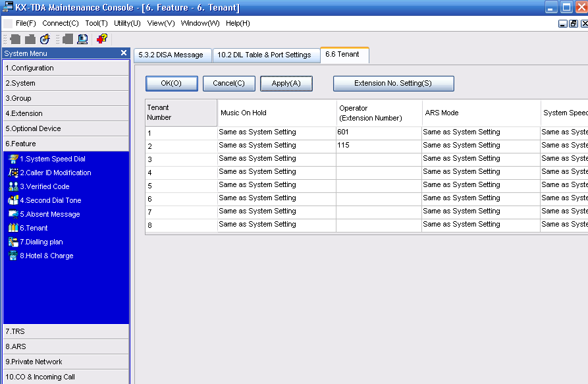Restore the inner Tenant child window
The height and width of the screenshot is (384, 588).
(574, 24)
